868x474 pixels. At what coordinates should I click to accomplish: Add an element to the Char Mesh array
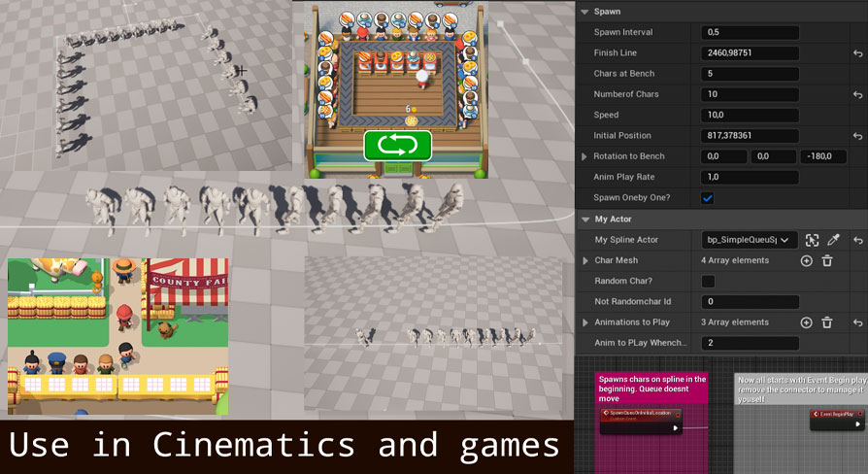(x=807, y=261)
